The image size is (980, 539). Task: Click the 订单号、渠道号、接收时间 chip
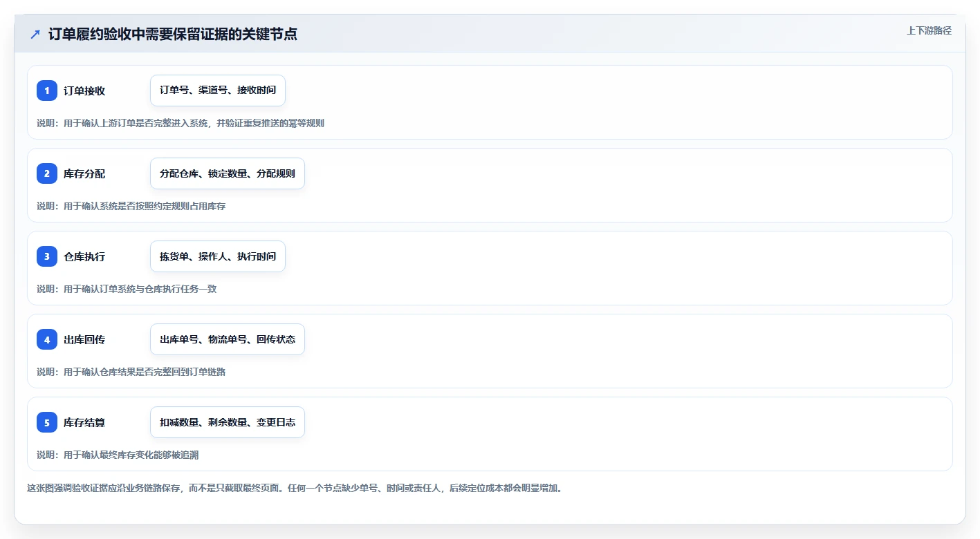point(218,91)
